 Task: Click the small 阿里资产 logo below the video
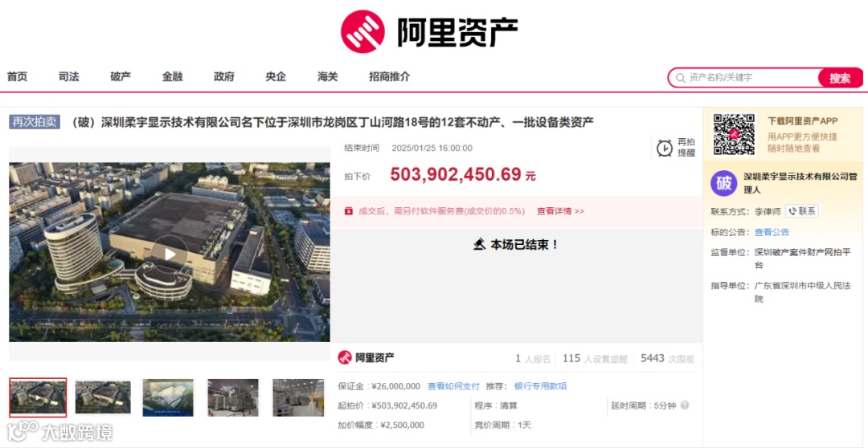click(x=366, y=357)
